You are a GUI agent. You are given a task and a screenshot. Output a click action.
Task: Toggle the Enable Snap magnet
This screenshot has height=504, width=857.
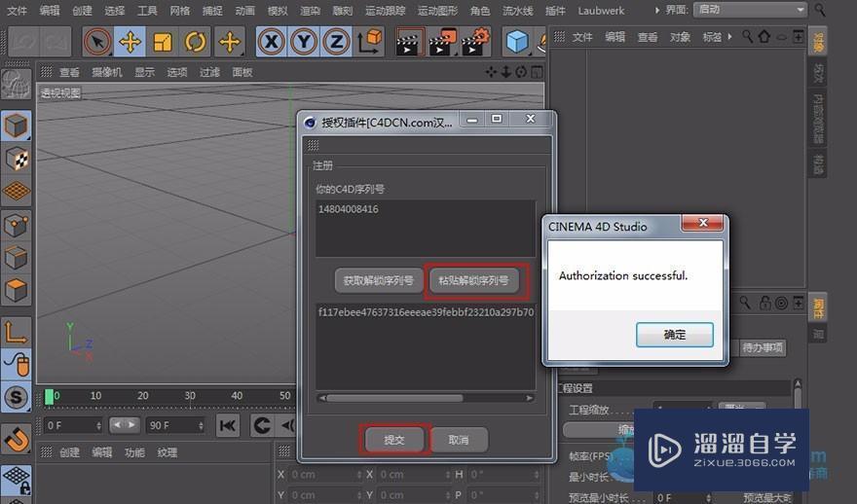16,439
